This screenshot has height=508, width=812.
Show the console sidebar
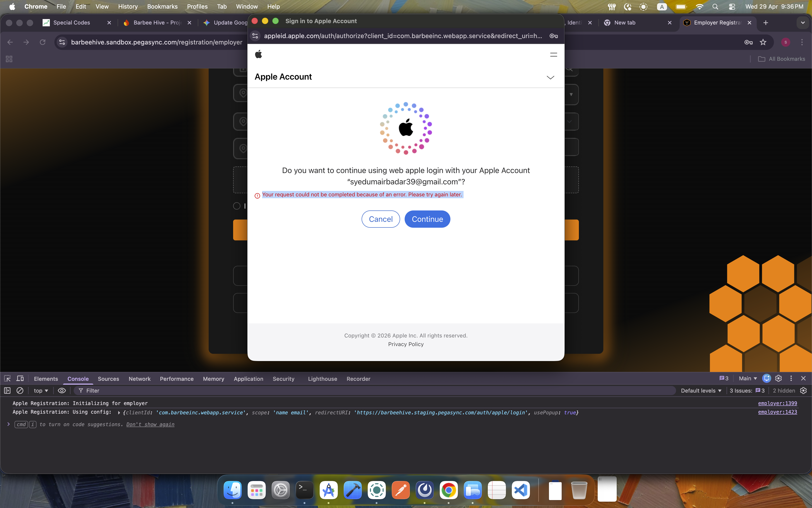[x=7, y=390]
